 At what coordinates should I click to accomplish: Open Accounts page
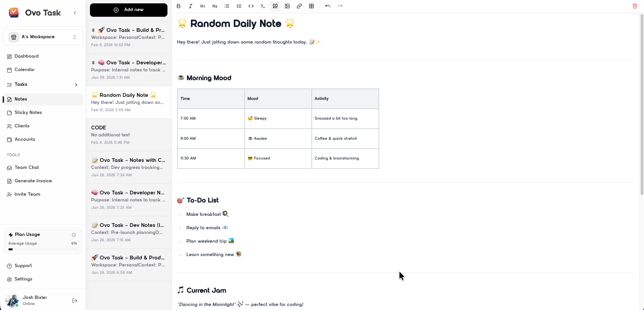43,139
